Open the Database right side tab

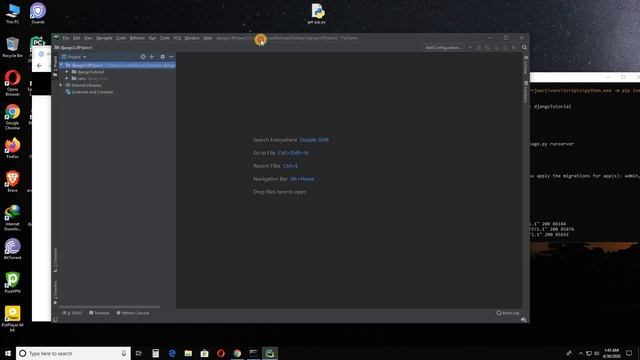(x=526, y=92)
